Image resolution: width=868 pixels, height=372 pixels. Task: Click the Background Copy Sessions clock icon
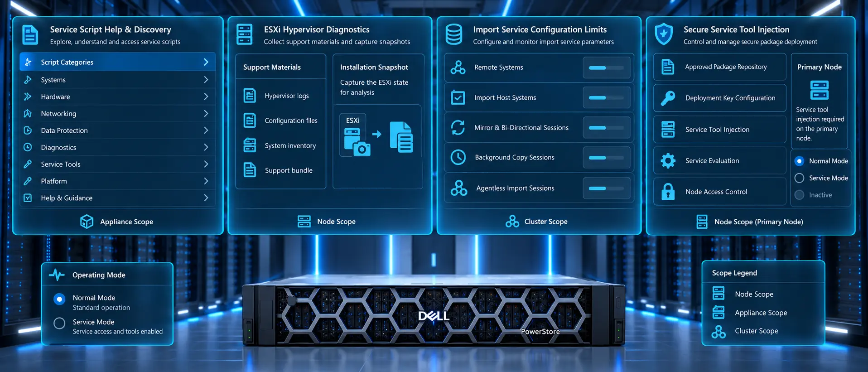point(458,157)
